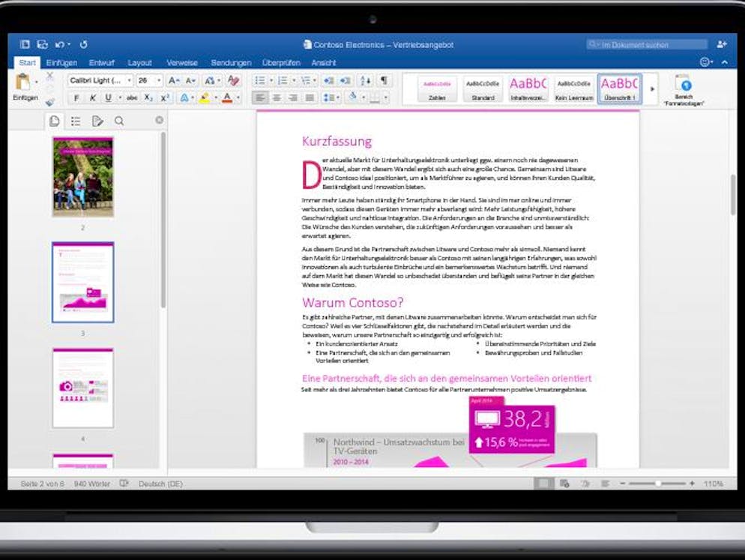Open the Verweise ribbon tab
Screen dimensions: 745x560
point(182,63)
